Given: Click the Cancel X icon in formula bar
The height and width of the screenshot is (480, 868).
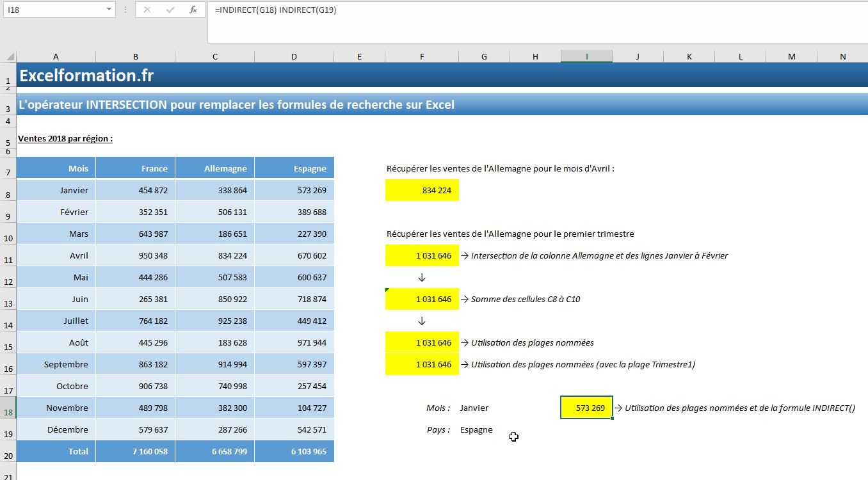Looking at the screenshot, I should point(147,10).
